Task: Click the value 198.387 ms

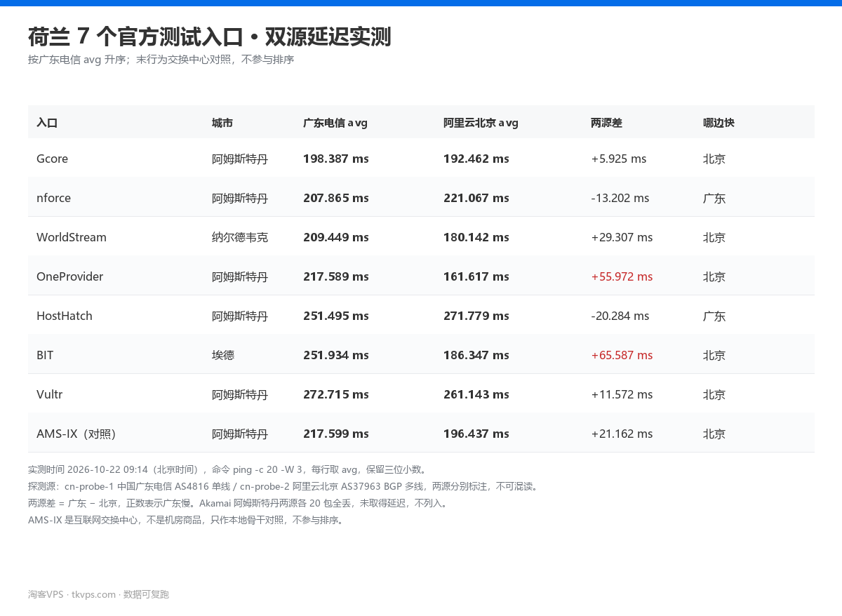Action: tap(336, 159)
